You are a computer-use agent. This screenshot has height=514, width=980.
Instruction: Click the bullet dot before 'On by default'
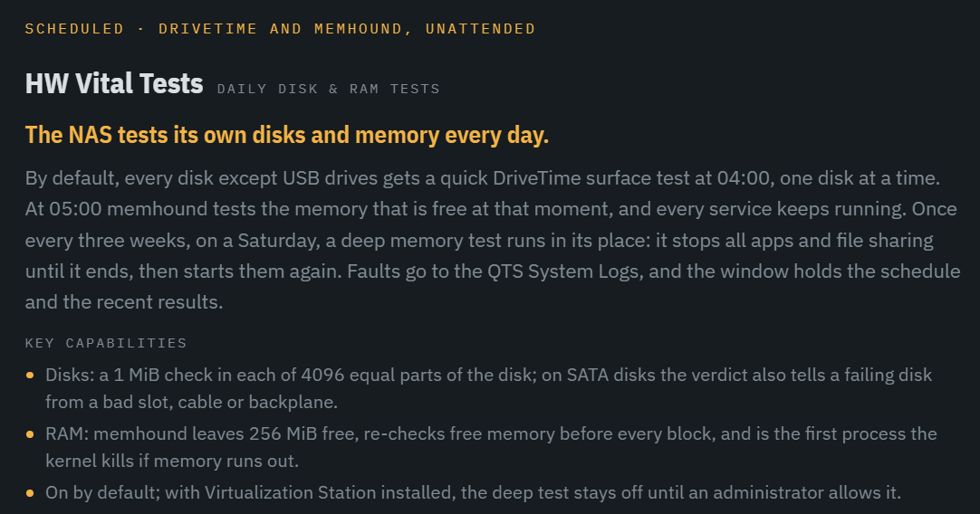(x=30, y=493)
